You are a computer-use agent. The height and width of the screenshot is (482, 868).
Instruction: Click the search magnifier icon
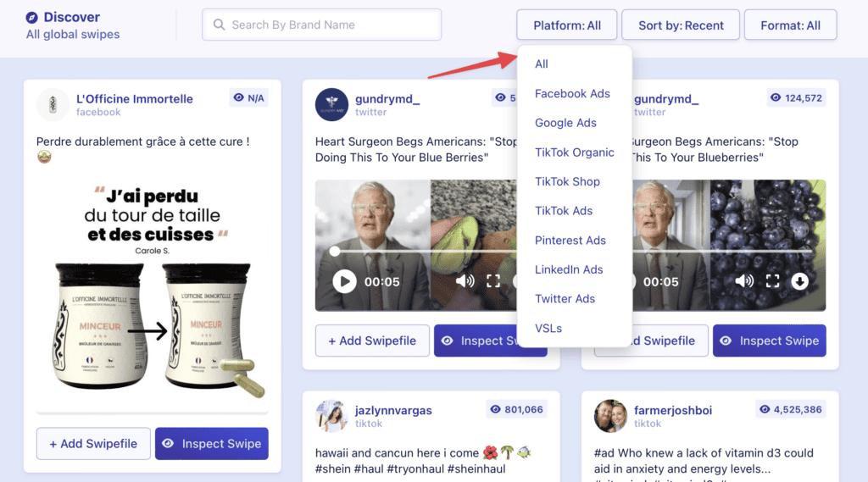click(220, 25)
